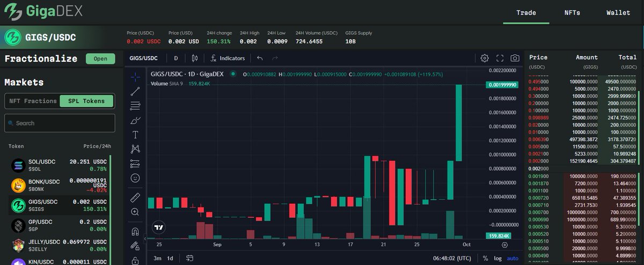Open the price scale settings icon

pyautogui.click(x=504, y=245)
